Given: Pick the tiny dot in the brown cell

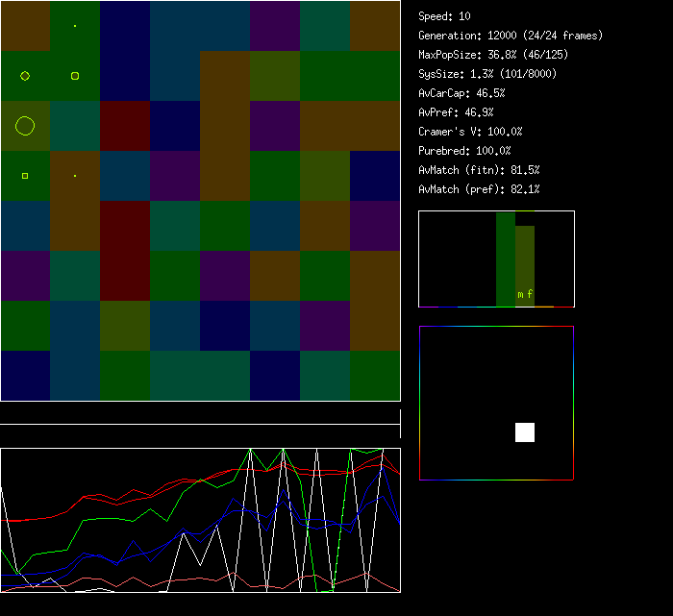Looking at the screenshot, I should pyautogui.click(x=75, y=176).
